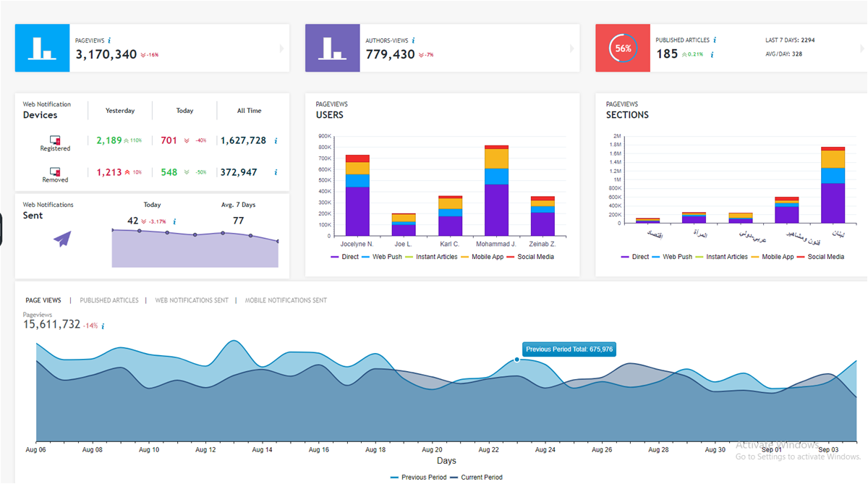Click the blue Pageviews bar chart icon
868x484 pixels.
pyautogui.click(x=42, y=48)
